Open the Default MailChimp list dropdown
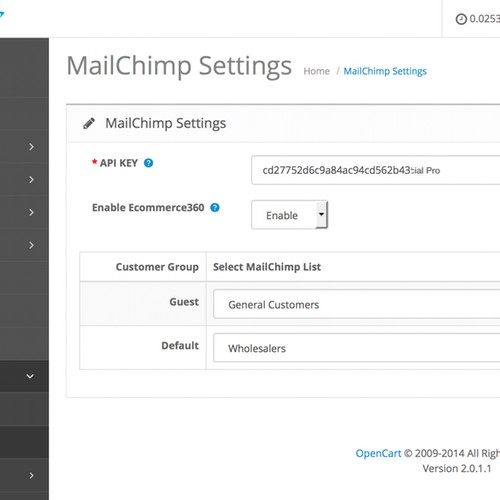500x500 pixels. click(357, 348)
